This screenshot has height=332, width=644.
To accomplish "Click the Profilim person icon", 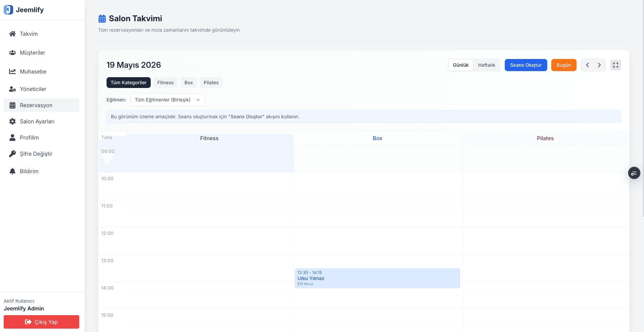I will 12,138.
